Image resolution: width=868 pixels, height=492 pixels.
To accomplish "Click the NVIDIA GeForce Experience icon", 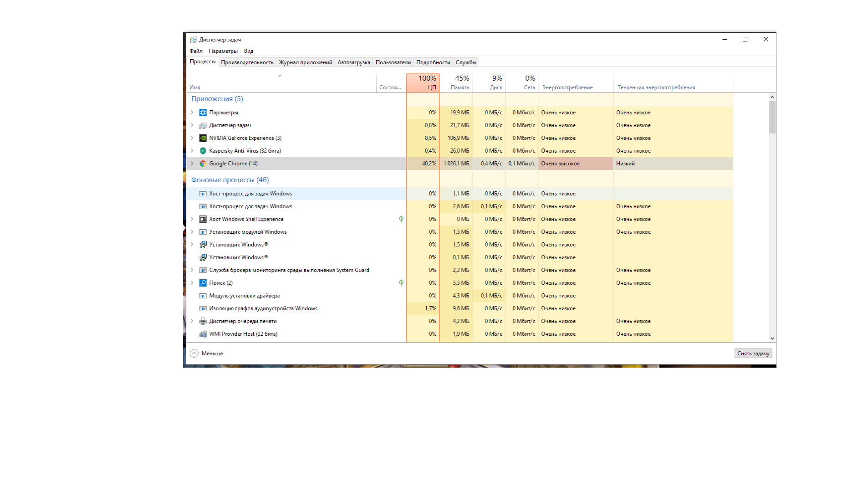I will (203, 138).
